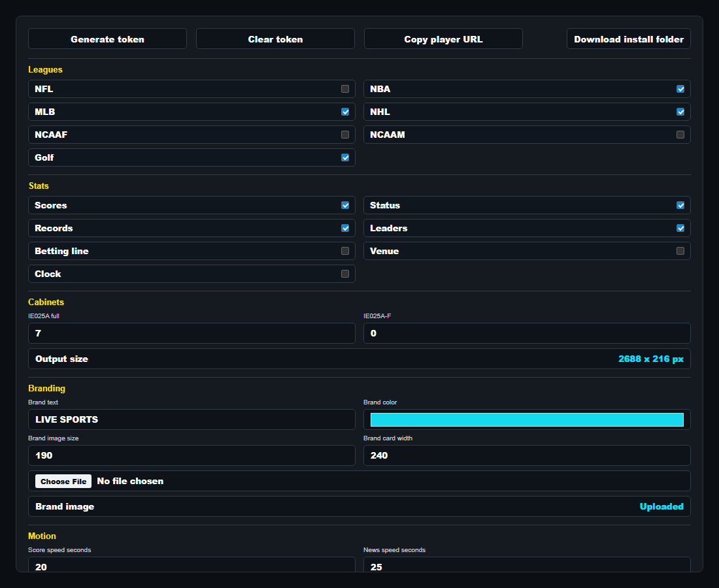Click the Leagues section heading
The image size is (719, 588).
pyautogui.click(x=45, y=70)
